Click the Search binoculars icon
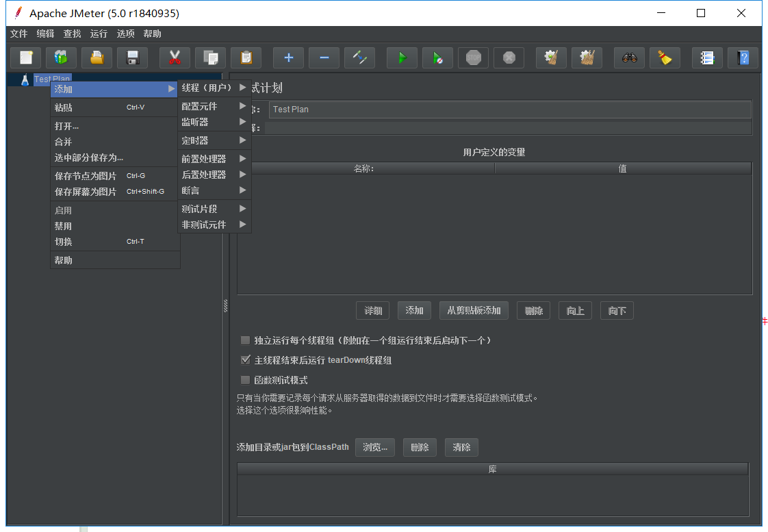 [x=629, y=58]
